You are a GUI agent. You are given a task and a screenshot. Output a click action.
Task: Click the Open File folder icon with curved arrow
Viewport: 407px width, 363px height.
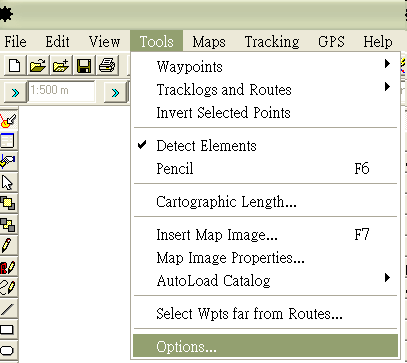pyautogui.click(x=38, y=65)
